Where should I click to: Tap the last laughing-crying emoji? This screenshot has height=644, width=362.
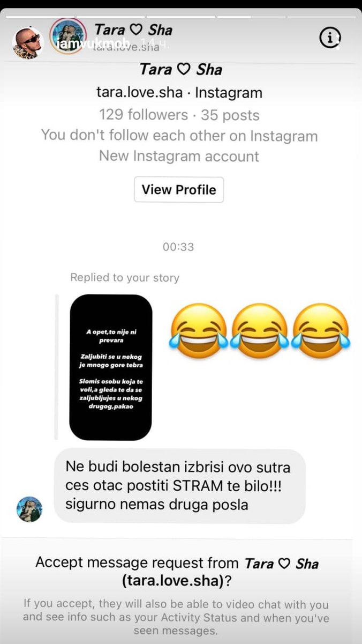click(x=321, y=331)
